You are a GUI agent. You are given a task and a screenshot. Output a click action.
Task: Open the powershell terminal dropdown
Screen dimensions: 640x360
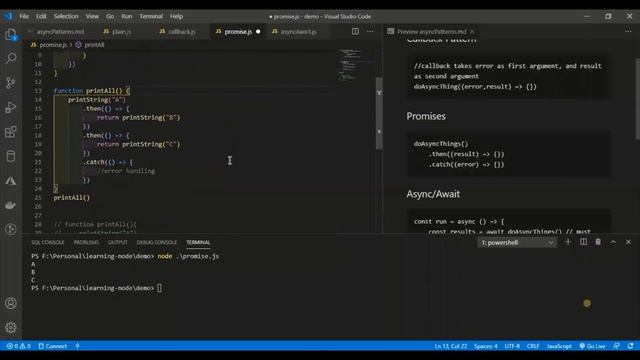pyautogui.click(x=517, y=242)
